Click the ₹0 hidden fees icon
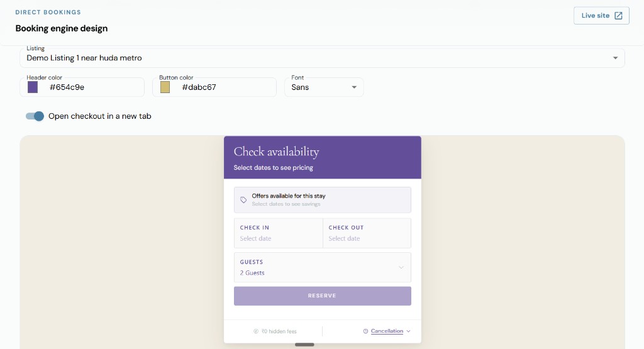This screenshot has height=349, width=644. [x=256, y=331]
